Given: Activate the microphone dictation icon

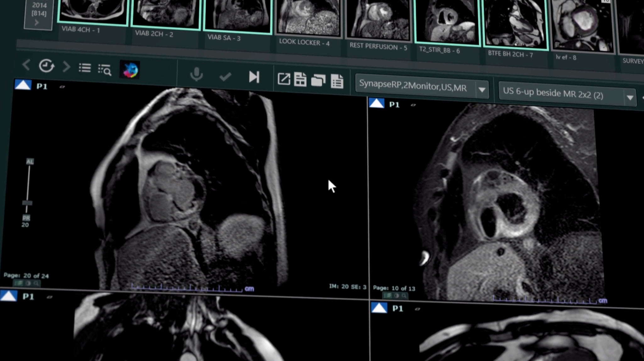Looking at the screenshot, I should (196, 75).
